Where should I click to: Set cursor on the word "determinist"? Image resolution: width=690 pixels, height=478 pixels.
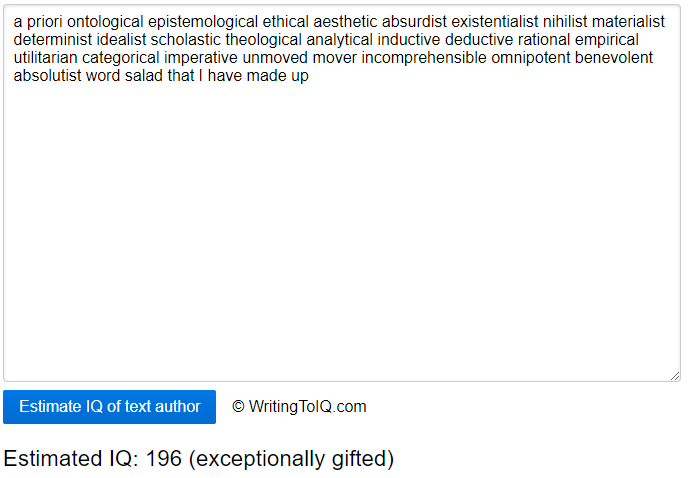coord(53,40)
